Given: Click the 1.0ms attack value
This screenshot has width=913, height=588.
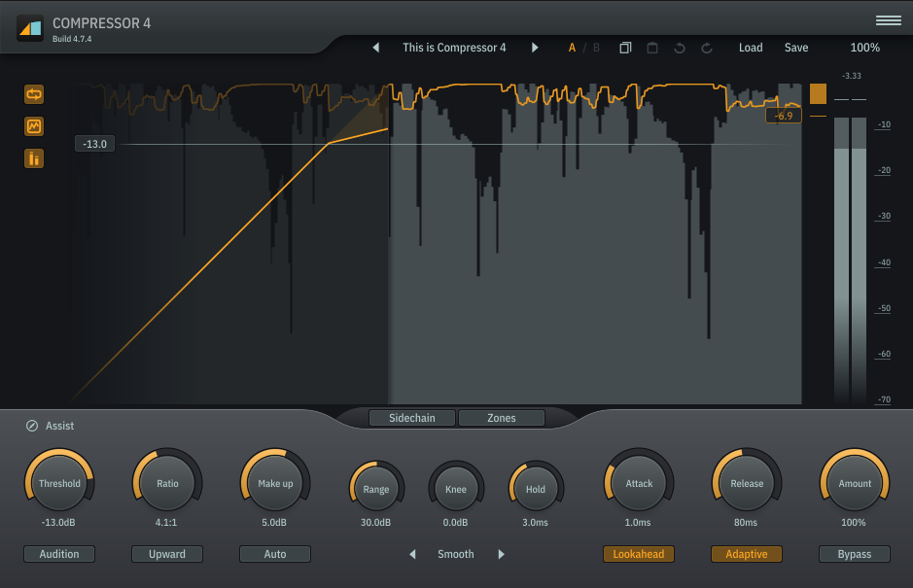Looking at the screenshot, I should click(638, 522).
